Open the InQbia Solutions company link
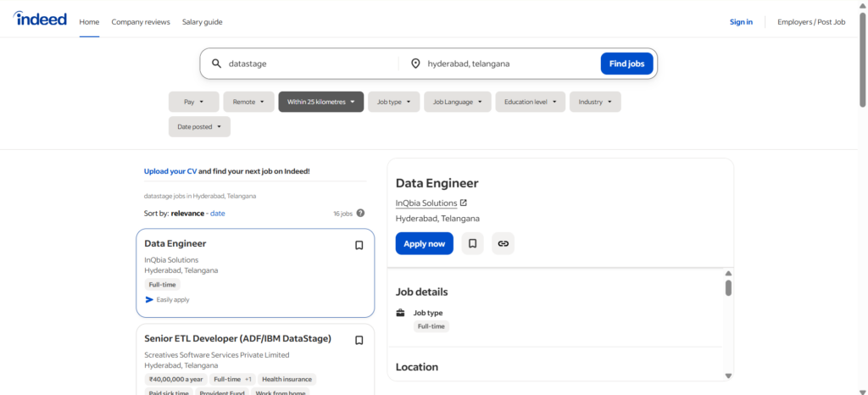This screenshot has height=395, width=868. (x=426, y=203)
